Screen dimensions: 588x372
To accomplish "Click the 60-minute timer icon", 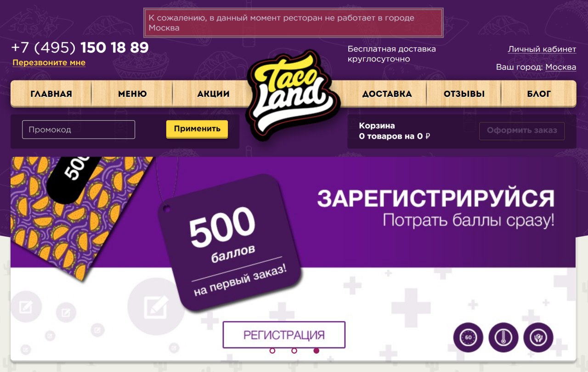I will coord(468,338).
